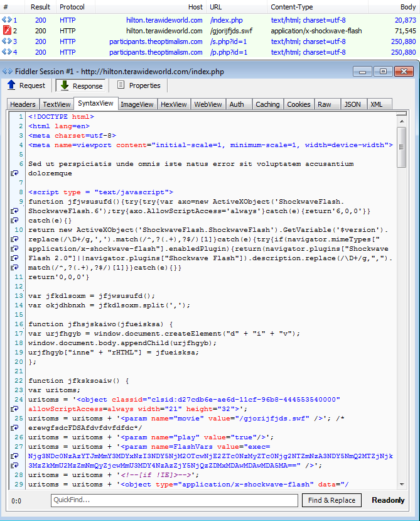
Task: Switch to the Headers view tab
Action: (x=23, y=104)
